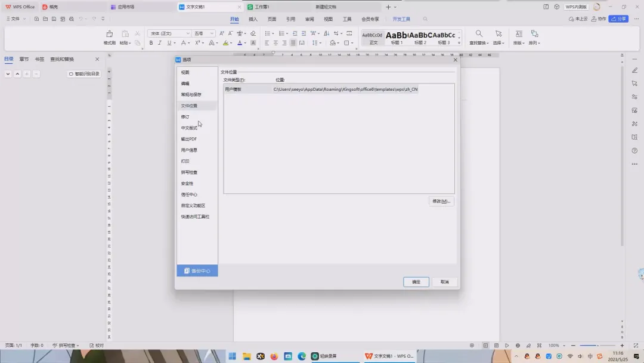Select Print in Options sidebar

[197, 161]
